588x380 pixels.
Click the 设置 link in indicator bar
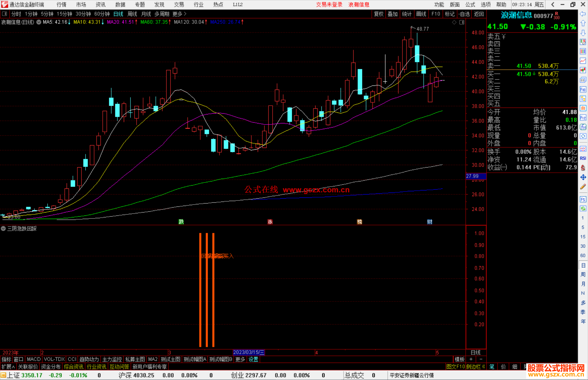click(x=253, y=359)
